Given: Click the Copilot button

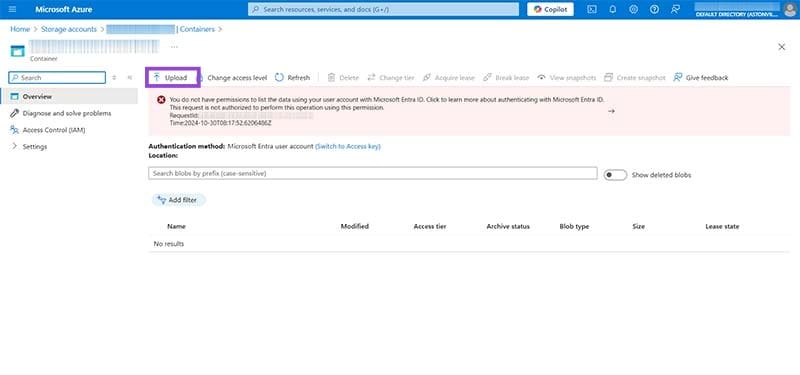Looking at the screenshot, I should (x=550, y=9).
